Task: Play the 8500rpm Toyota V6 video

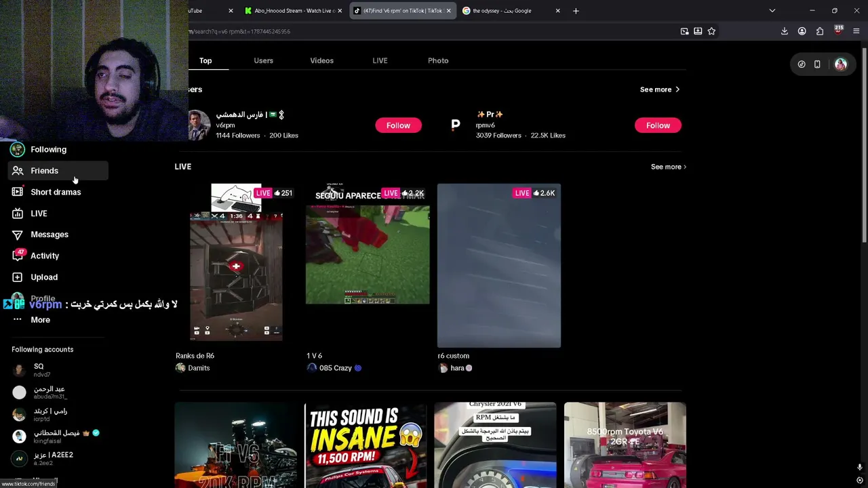Action: tap(625, 445)
